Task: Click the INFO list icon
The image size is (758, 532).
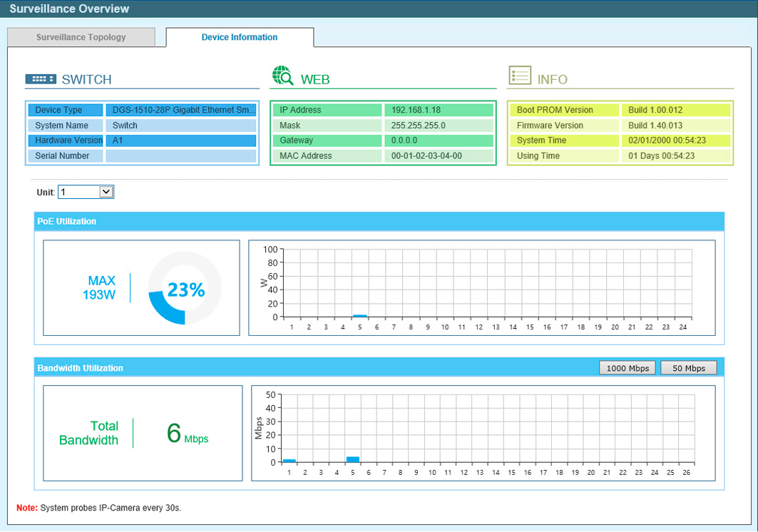Action: 520,76
